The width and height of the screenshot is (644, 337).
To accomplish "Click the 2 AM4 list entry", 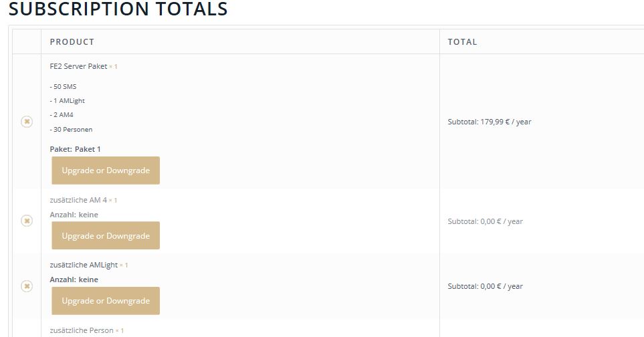I will click(x=62, y=114).
